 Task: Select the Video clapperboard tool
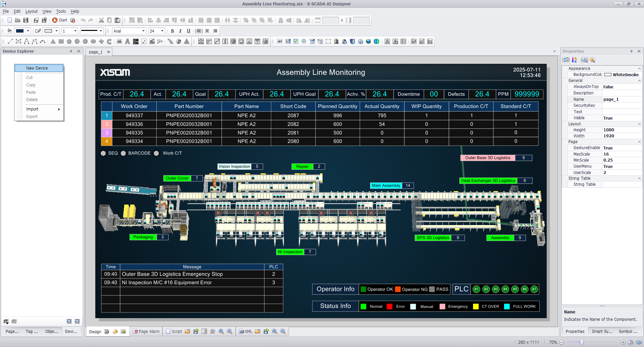pos(152,41)
